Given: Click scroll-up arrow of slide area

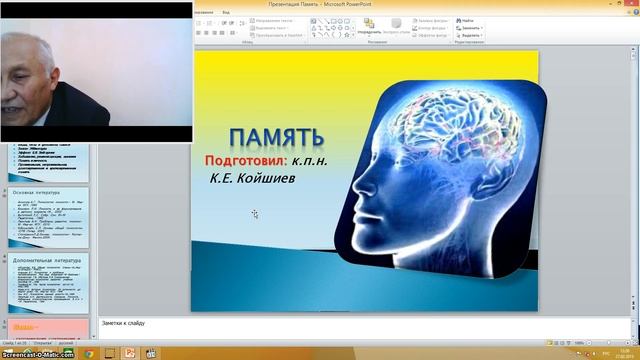Looking at the screenshot, I should 634,49.
